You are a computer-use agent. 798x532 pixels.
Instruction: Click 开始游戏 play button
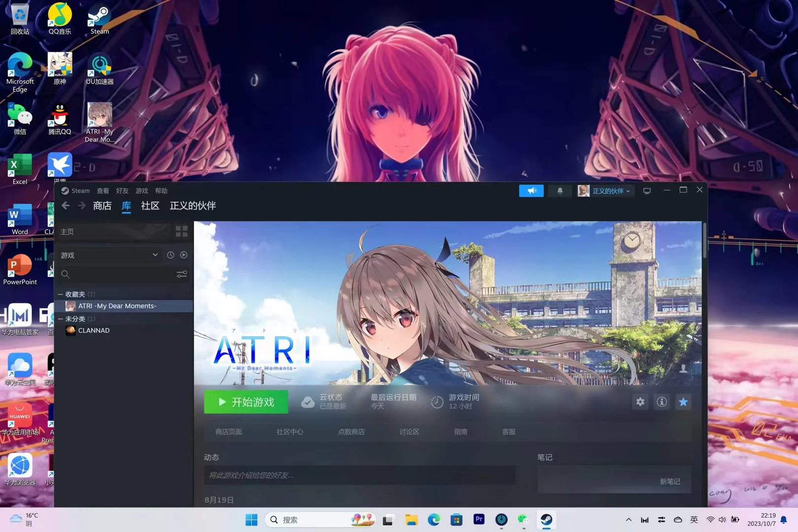click(x=246, y=402)
